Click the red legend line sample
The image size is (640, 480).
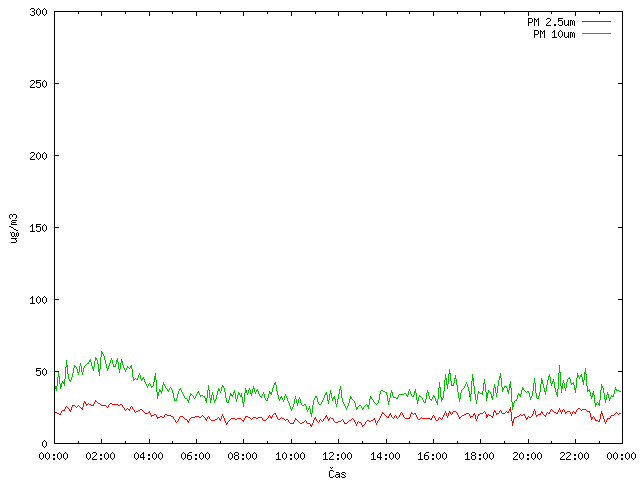pyautogui.click(x=596, y=22)
